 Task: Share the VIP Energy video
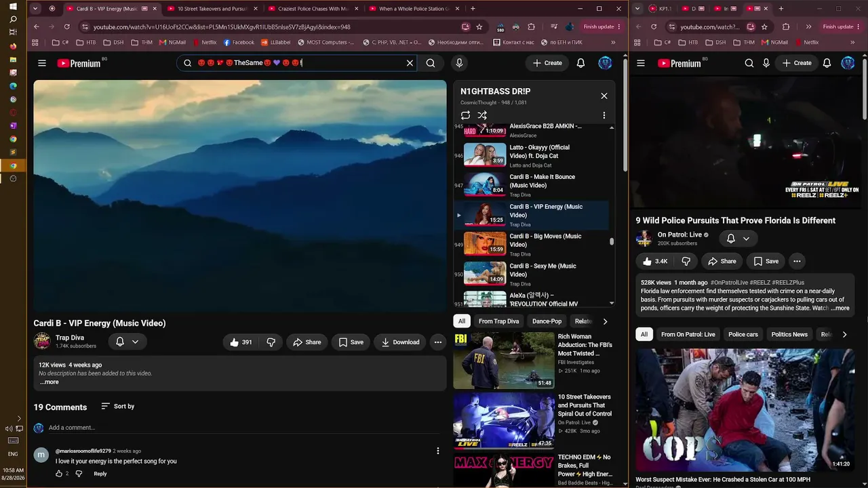[307, 342]
